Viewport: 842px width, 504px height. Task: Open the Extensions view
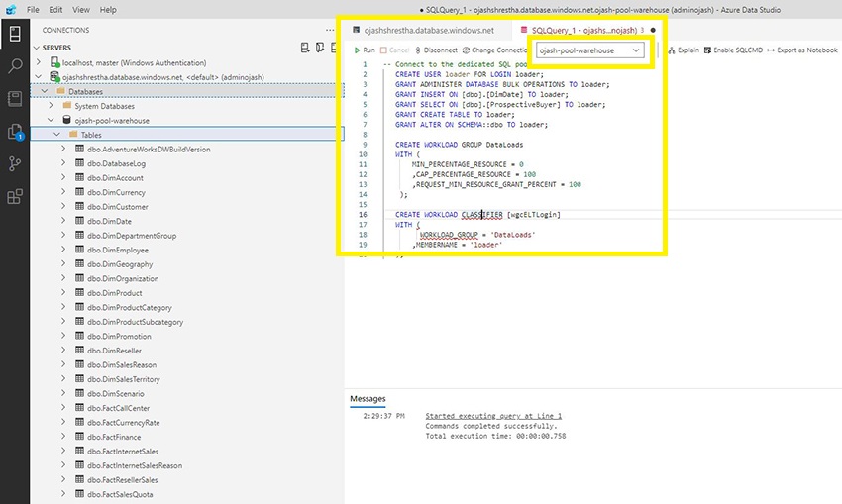(14, 196)
